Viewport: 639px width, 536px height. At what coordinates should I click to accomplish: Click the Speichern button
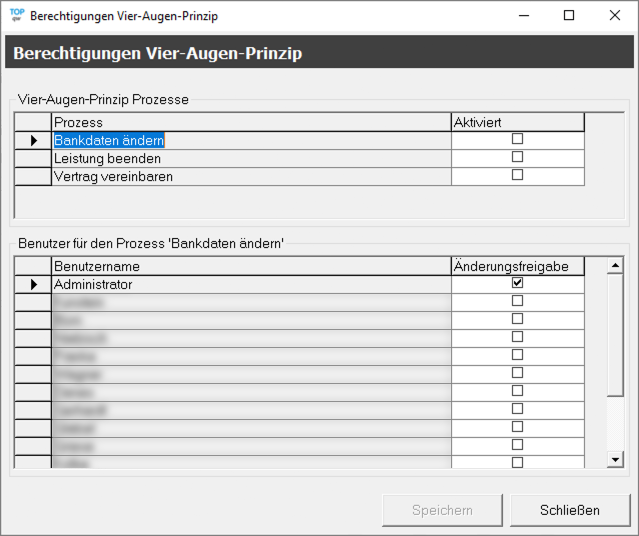(442, 510)
